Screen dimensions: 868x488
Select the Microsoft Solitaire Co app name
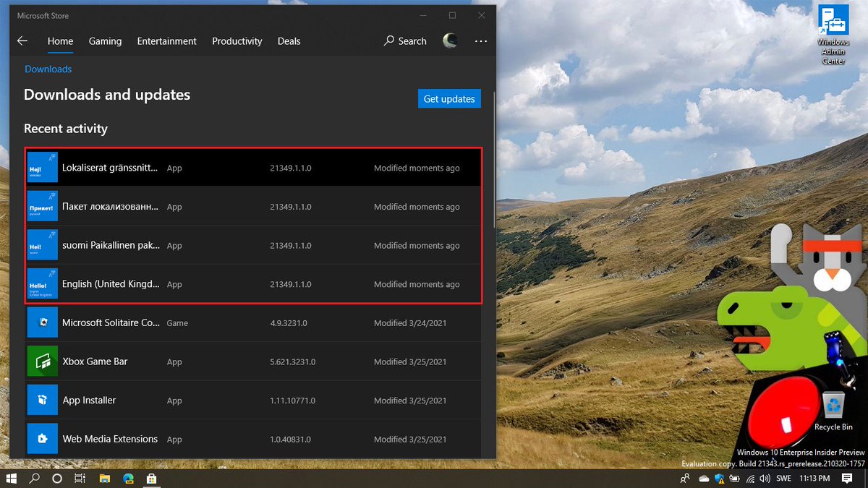click(111, 322)
